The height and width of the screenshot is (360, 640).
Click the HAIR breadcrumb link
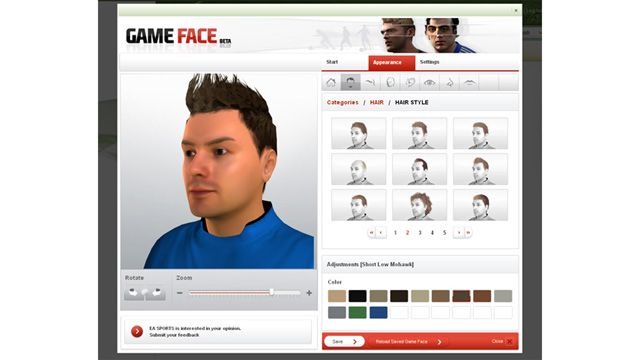point(376,102)
